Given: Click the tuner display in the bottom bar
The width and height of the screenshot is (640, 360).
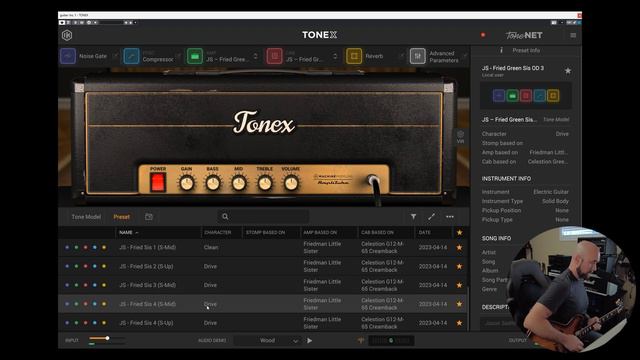Looking at the screenshot, I should pos(391,340).
